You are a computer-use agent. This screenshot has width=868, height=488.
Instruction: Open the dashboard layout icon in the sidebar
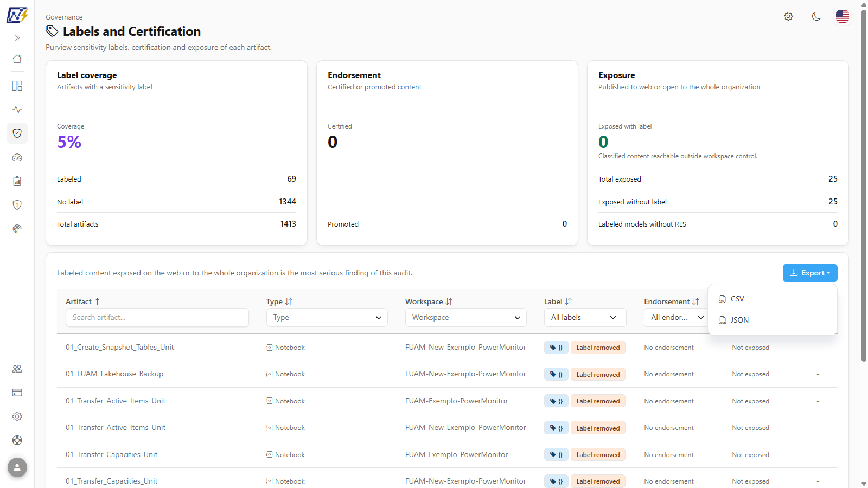[17, 86]
